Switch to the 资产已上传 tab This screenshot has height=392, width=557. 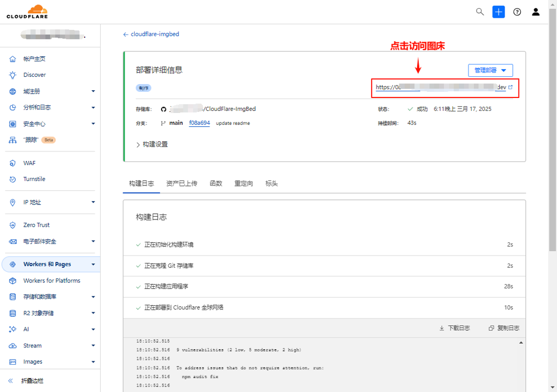(182, 183)
